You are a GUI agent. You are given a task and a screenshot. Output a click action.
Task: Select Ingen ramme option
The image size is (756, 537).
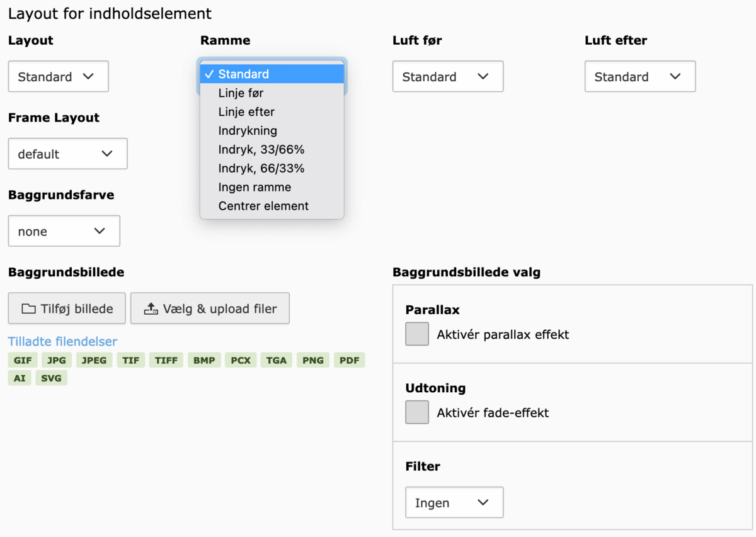point(255,187)
